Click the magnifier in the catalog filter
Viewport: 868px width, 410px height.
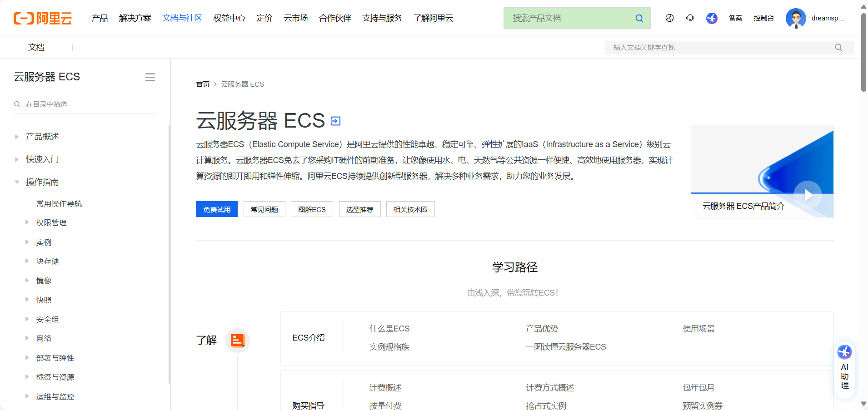coord(17,104)
